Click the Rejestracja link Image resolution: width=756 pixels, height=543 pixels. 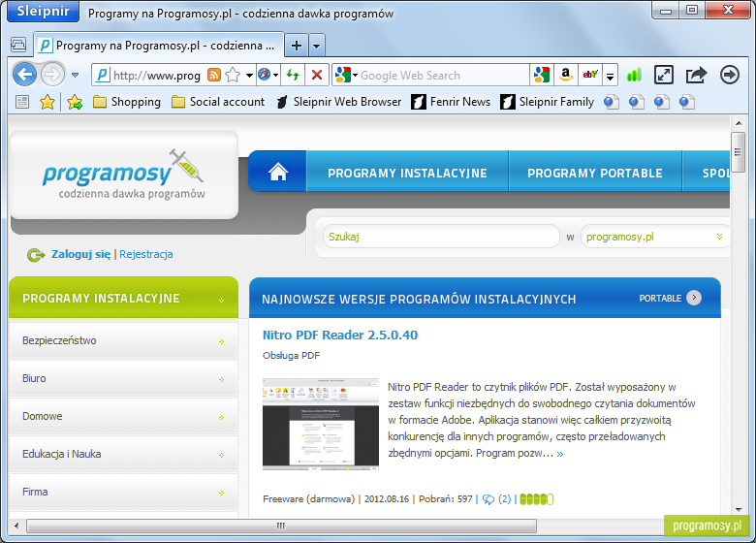click(x=146, y=254)
